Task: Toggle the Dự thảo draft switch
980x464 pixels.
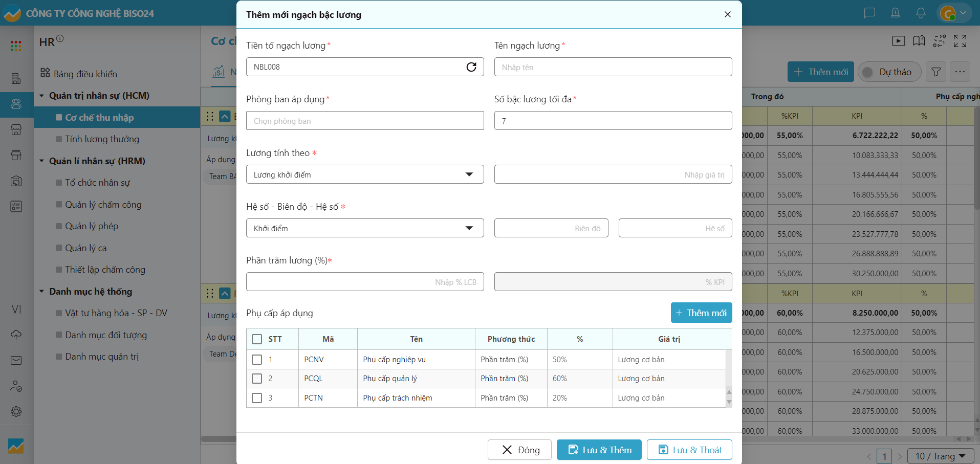Action: pos(889,72)
